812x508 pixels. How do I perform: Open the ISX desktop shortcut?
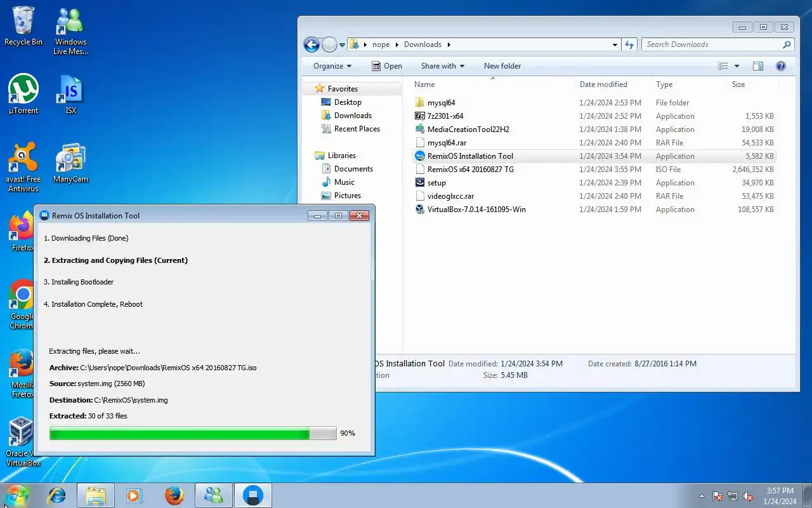(70, 94)
